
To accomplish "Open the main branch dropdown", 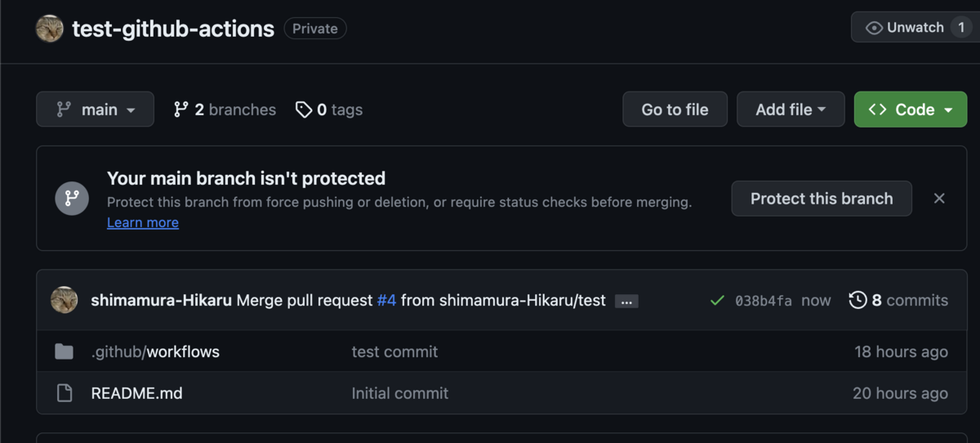I will [x=95, y=110].
